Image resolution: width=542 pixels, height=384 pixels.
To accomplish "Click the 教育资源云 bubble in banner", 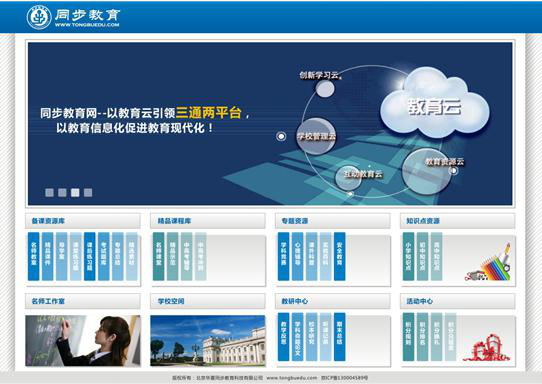I will click(426, 171).
